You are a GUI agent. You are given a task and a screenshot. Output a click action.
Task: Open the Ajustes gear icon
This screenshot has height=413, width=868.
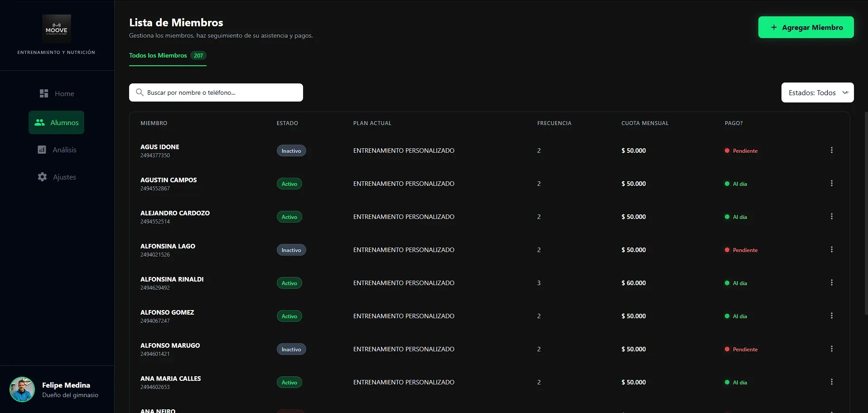coord(42,177)
